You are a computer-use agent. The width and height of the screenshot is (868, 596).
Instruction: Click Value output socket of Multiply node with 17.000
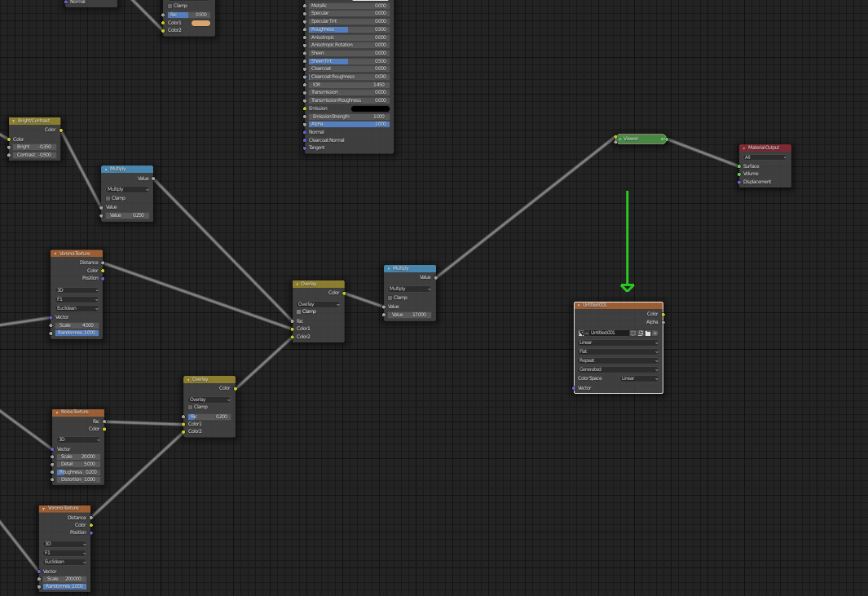click(436, 277)
